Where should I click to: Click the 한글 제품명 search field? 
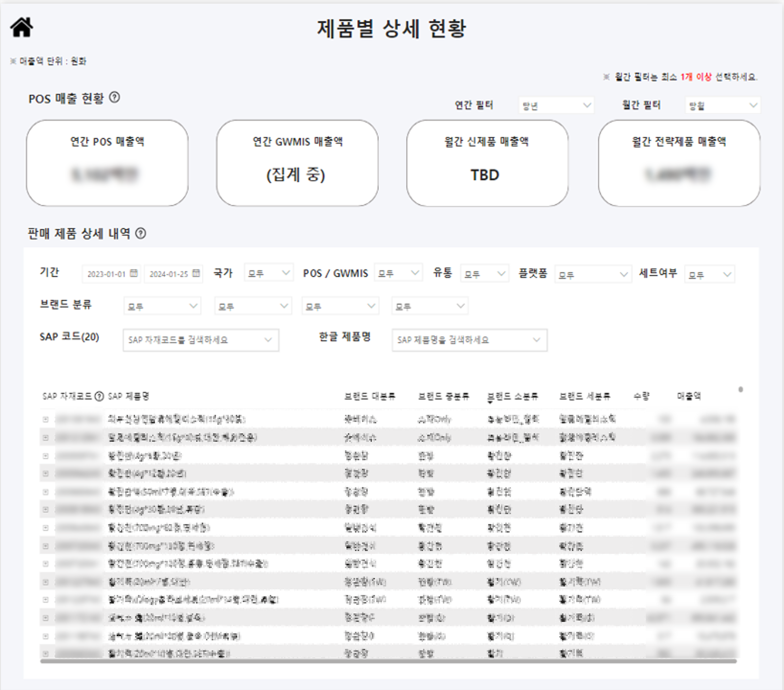click(x=469, y=340)
